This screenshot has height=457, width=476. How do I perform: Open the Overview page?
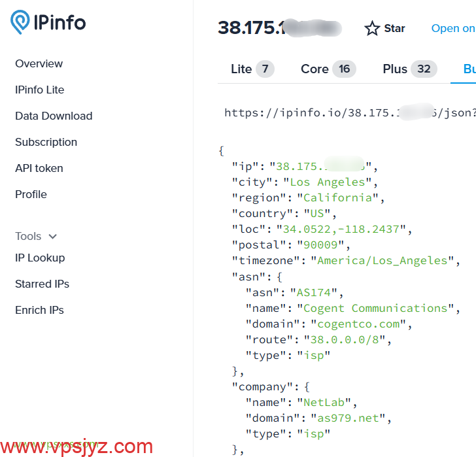pos(39,63)
